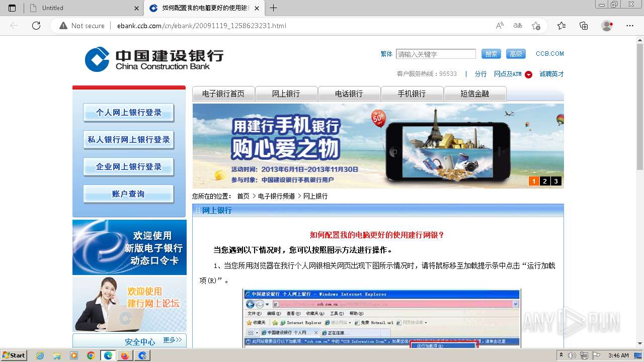Focus the 请输入关键字 search field

point(436,54)
